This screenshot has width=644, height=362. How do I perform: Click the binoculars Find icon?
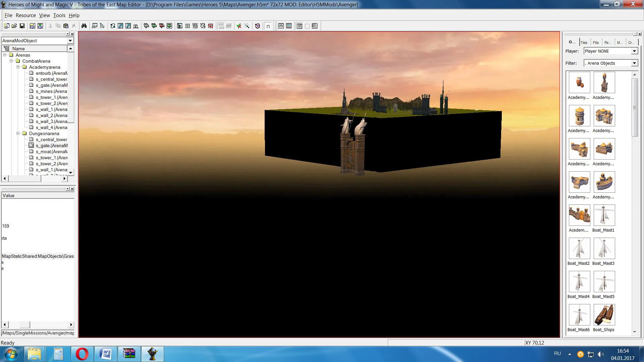pyautogui.click(x=84, y=26)
